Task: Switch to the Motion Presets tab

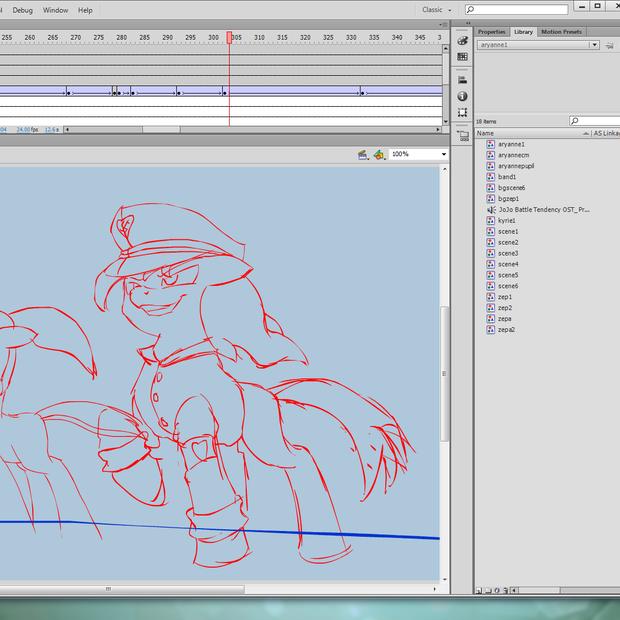Action: coord(561,32)
